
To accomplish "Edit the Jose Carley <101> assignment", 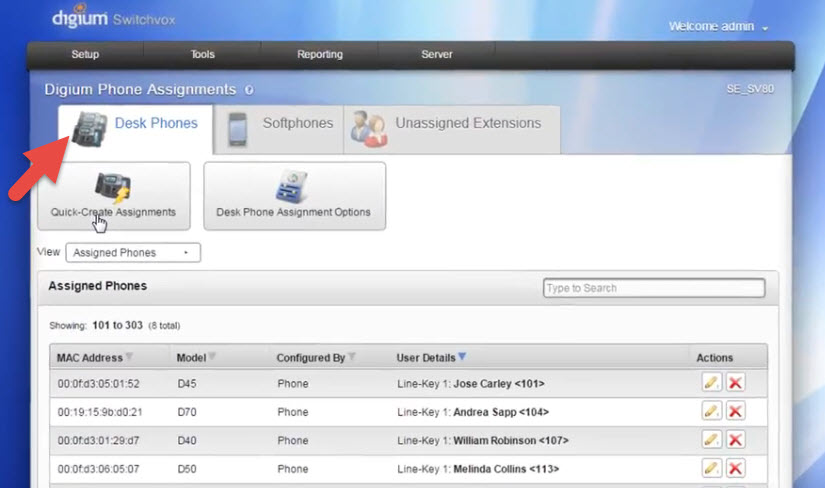I will point(711,383).
